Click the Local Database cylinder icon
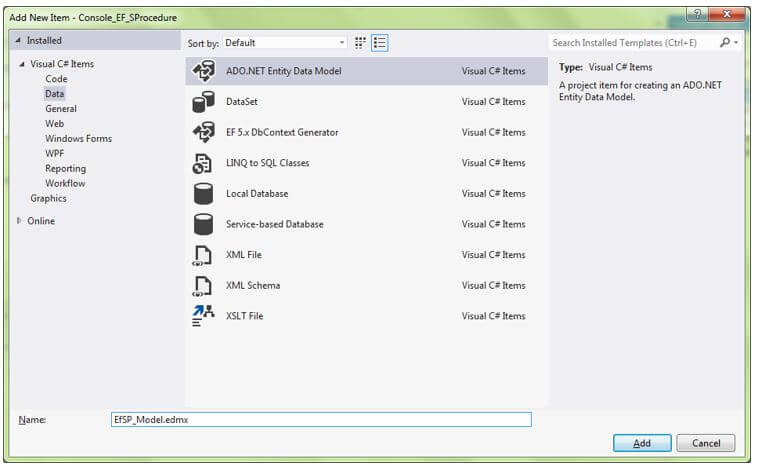 pyautogui.click(x=203, y=193)
